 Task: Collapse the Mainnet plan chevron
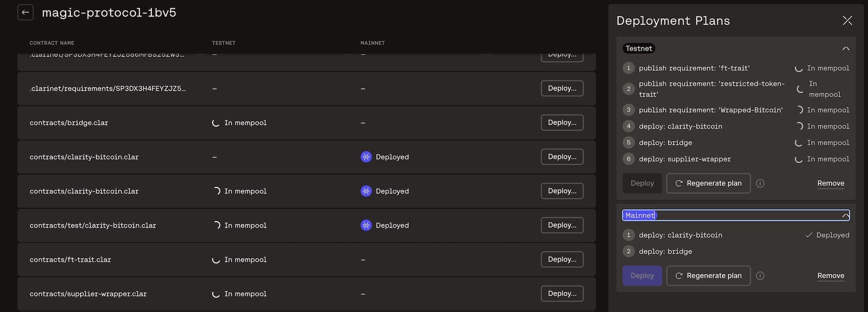845,215
